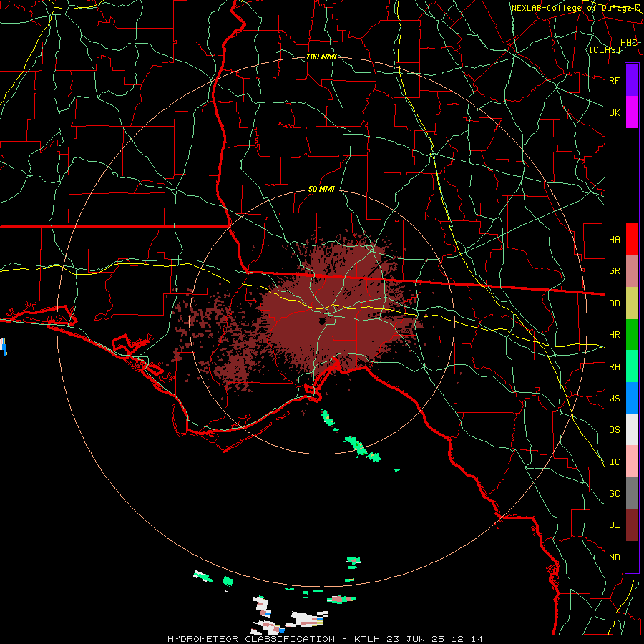
Task: Click the Hydrometeor Classification KTLH timestamp caption
Action: click(325, 639)
